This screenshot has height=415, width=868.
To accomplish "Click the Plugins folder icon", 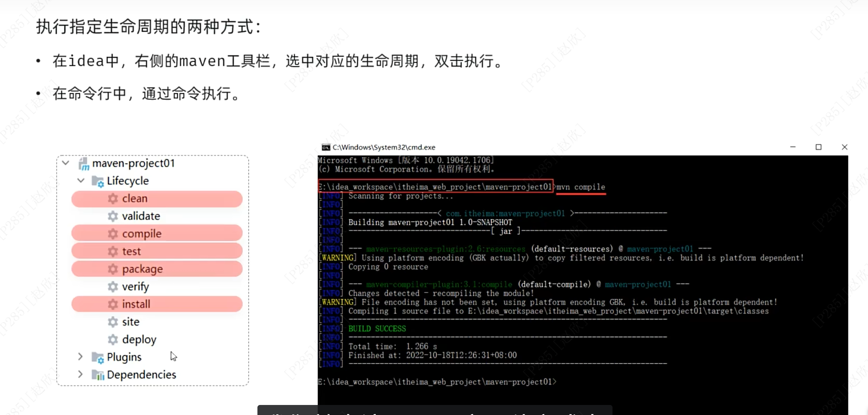I will [98, 357].
